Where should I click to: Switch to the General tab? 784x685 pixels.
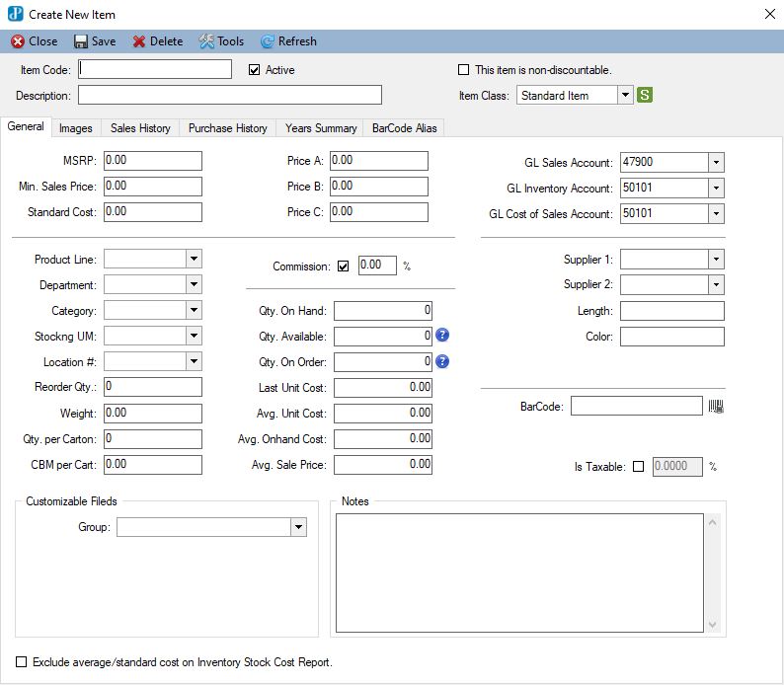(x=26, y=126)
